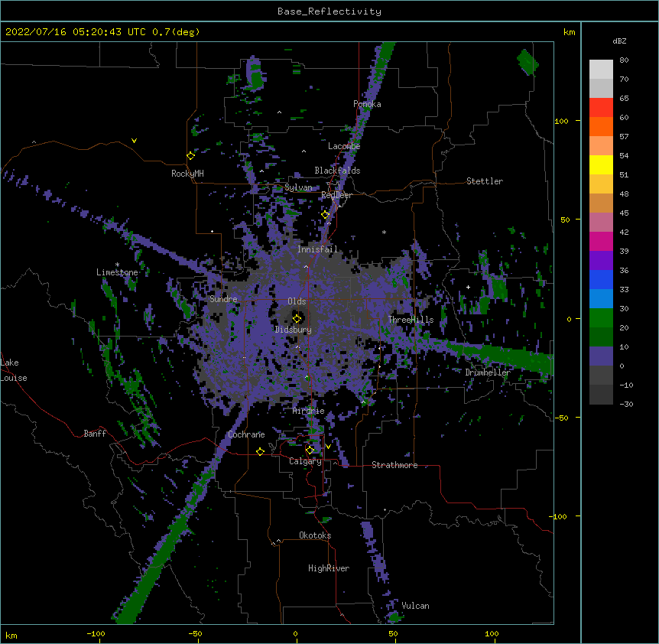659x644 pixels.
Task: Click the Ponoka city label
Action: tap(367, 104)
